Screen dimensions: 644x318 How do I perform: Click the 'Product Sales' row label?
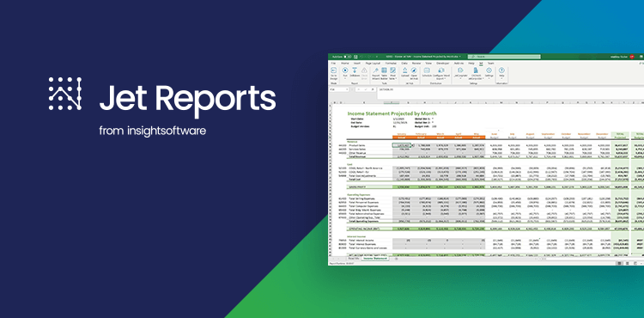[356, 145]
